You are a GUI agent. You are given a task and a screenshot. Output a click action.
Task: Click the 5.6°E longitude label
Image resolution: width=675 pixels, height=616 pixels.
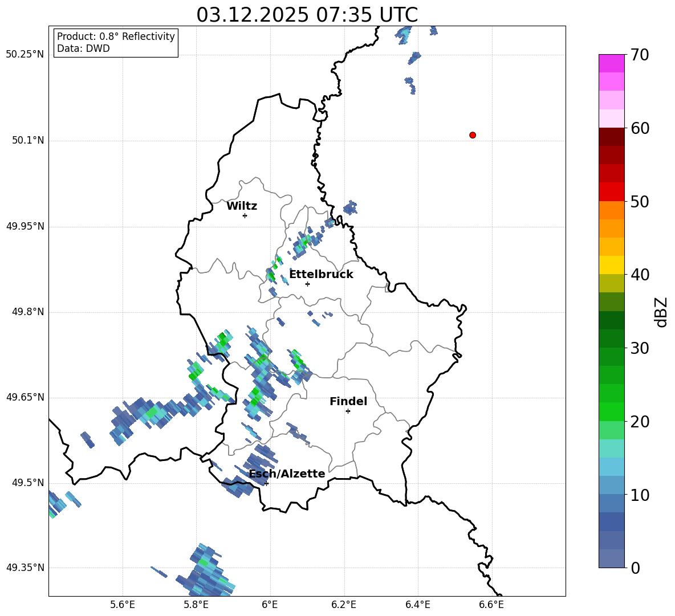tap(123, 605)
